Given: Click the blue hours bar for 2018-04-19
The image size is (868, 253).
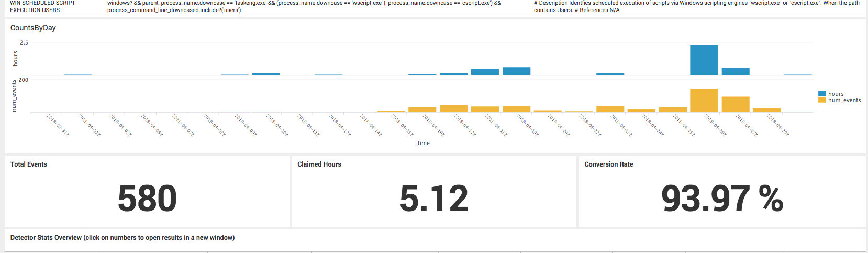Looking at the screenshot, I should click(516, 71).
